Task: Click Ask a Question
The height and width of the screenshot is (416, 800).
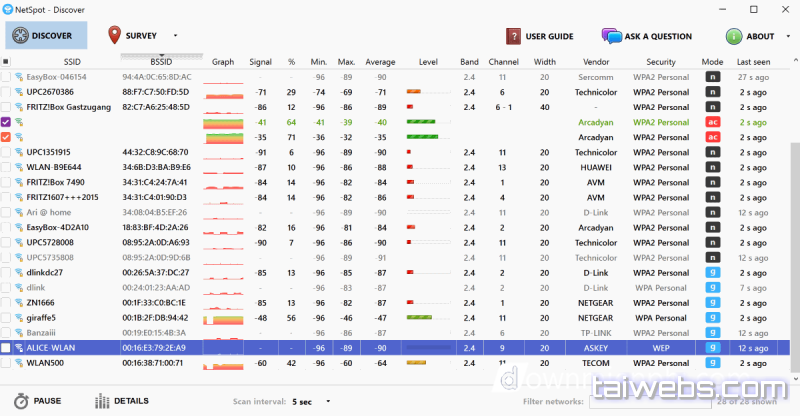Action: tap(647, 36)
